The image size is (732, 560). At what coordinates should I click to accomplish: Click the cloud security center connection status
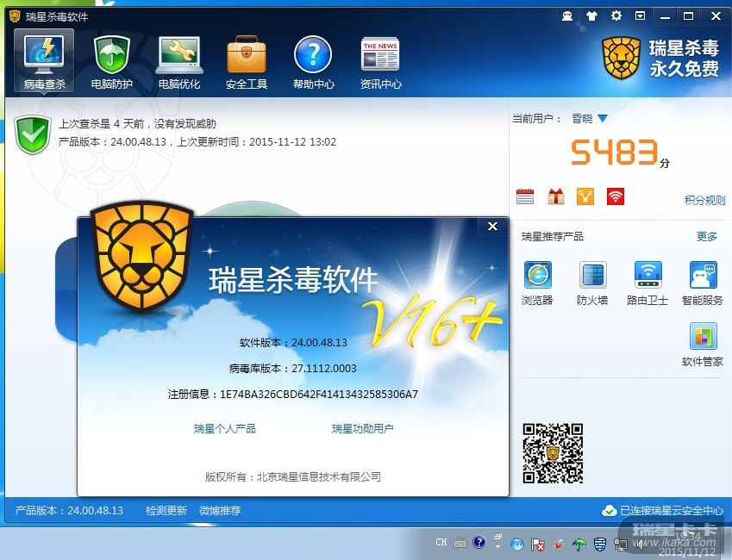coord(663,511)
